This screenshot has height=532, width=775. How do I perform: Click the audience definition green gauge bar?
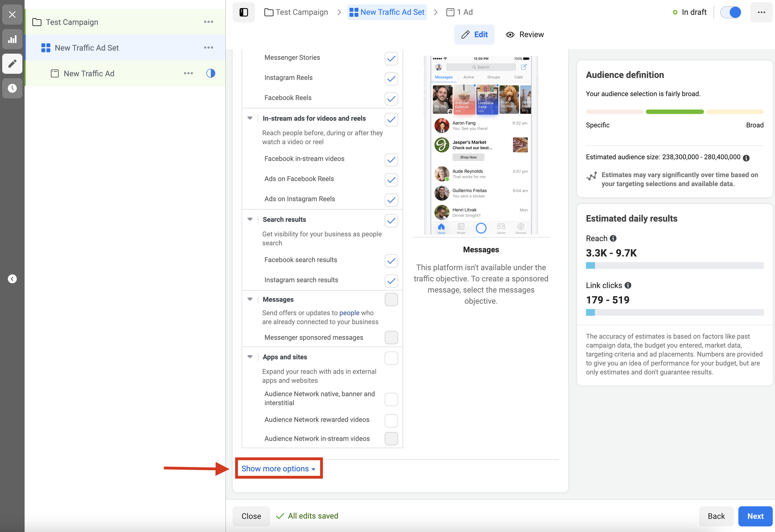674,112
